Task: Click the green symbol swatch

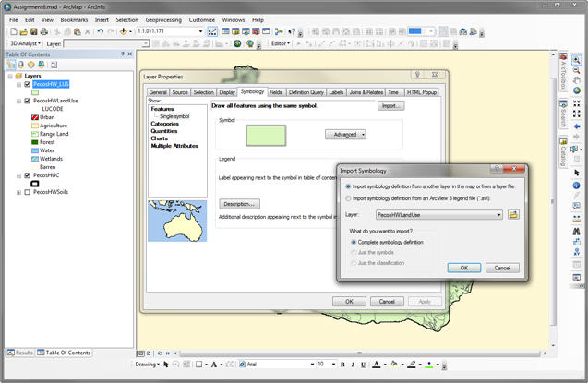Action: pos(266,136)
